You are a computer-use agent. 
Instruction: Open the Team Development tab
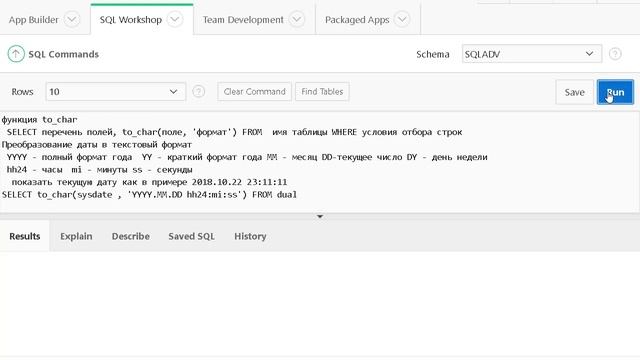tap(243, 20)
